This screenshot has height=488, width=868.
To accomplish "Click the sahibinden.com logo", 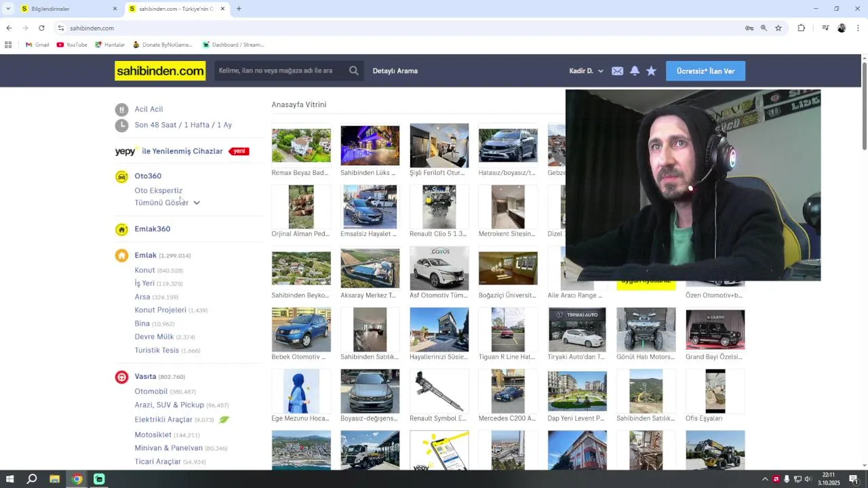I will [160, 71].
